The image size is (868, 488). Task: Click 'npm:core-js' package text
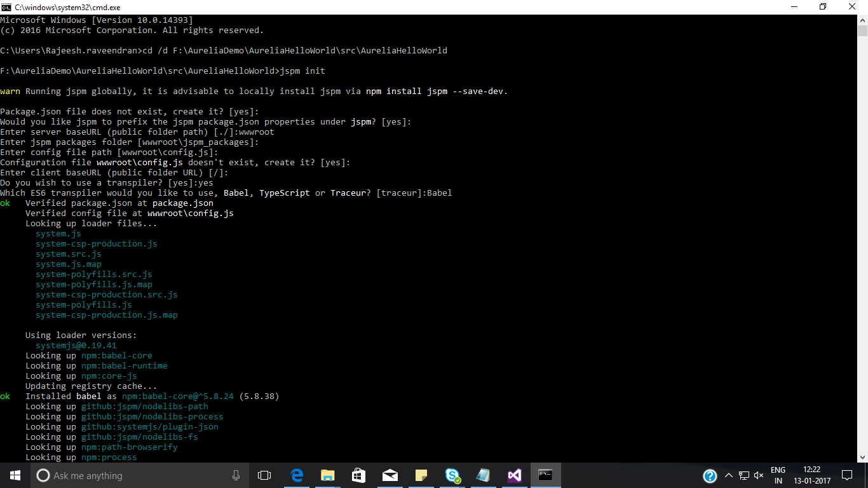(109, 376)
